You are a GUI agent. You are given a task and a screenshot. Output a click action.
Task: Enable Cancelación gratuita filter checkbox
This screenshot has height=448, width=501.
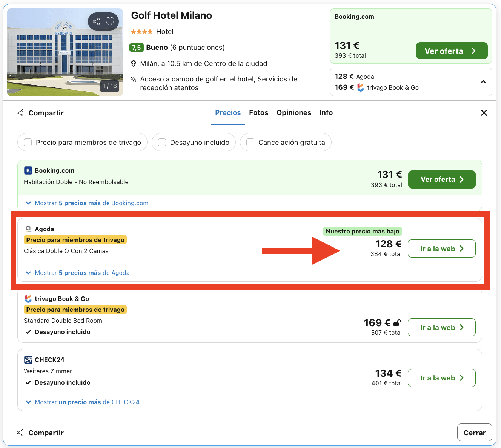point(250,142)
